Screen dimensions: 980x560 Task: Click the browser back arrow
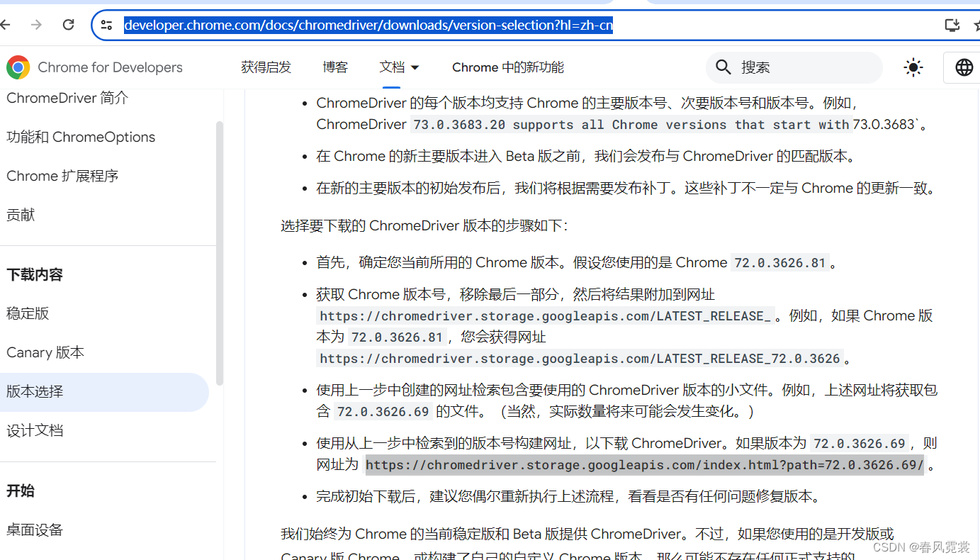click(x=6, y=25)
